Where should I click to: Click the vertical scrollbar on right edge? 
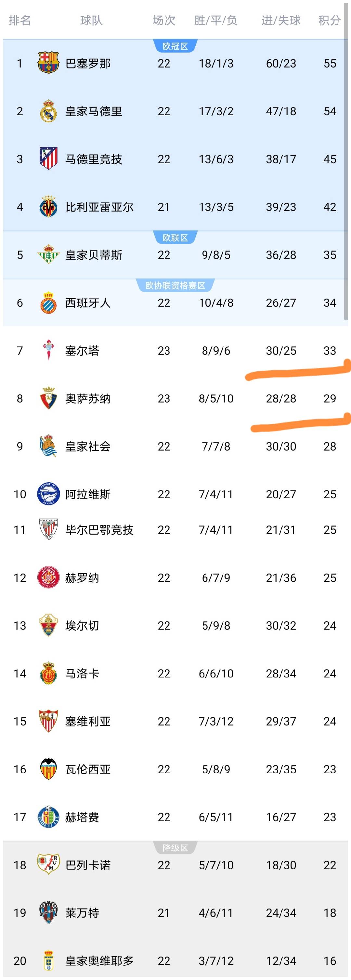pyautogui.click(x=346, y=171)
